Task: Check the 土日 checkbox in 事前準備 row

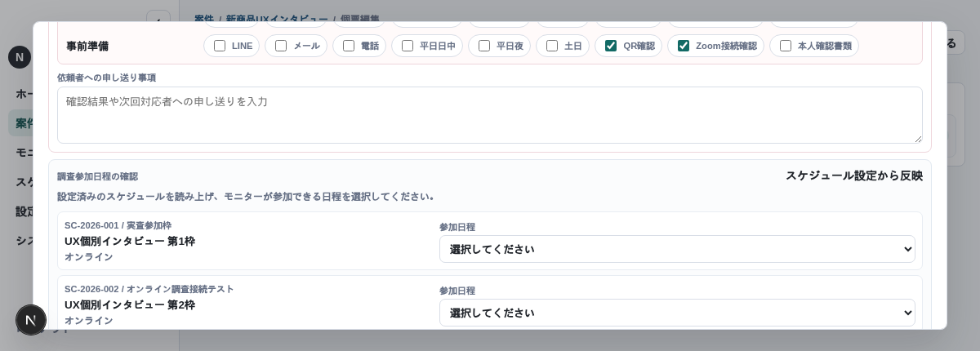Action: 552,46
